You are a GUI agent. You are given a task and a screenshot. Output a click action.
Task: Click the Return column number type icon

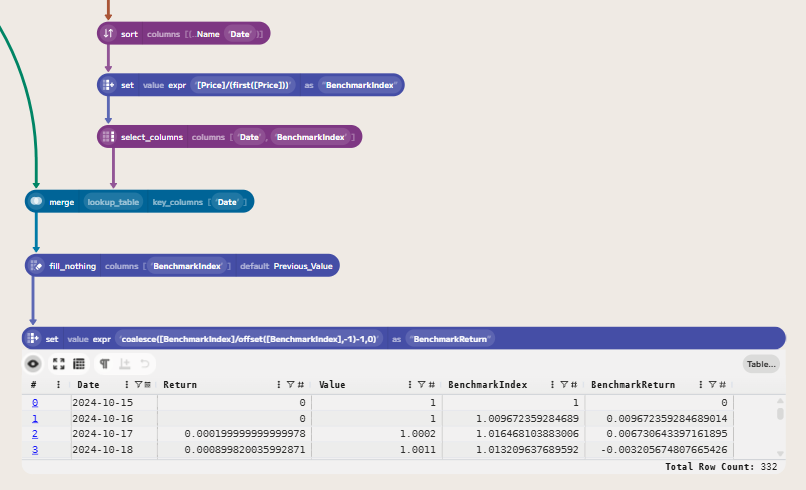(x=301, y=385)
